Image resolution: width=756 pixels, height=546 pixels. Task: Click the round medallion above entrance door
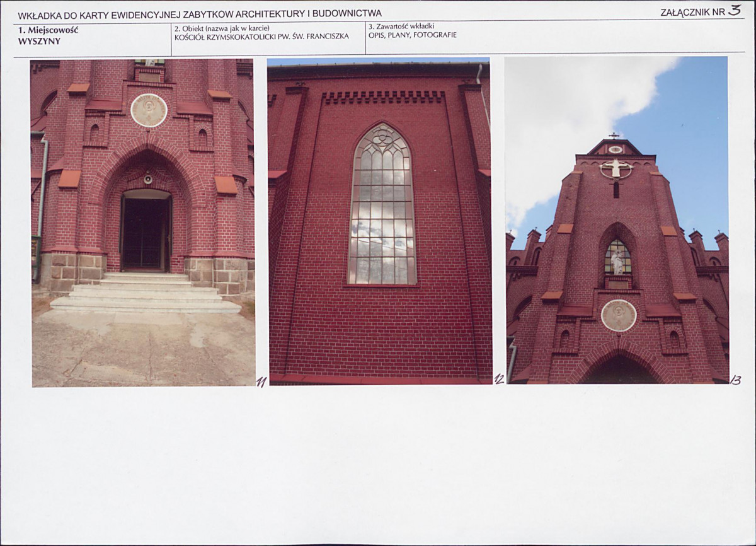point(149,110)
